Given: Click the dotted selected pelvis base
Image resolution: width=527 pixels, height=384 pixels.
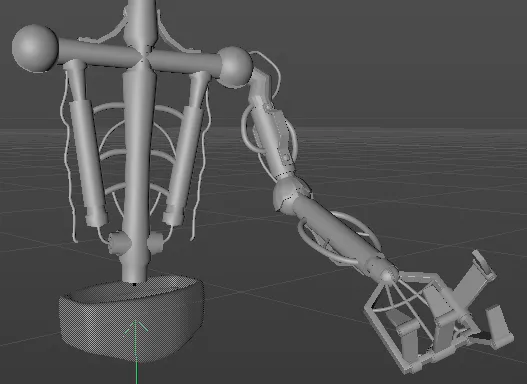Looking at the screenshot, I should [x=132, y=317].
